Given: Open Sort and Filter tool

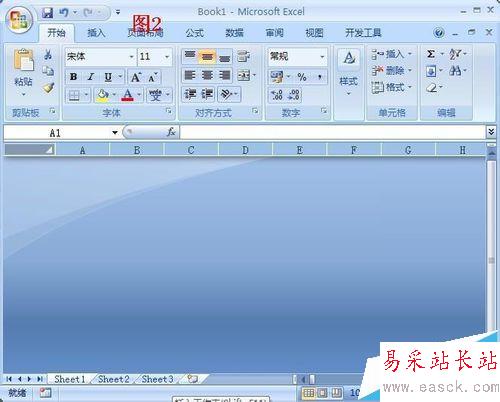Looking at the screenshot, I should [x=455, y=54].
